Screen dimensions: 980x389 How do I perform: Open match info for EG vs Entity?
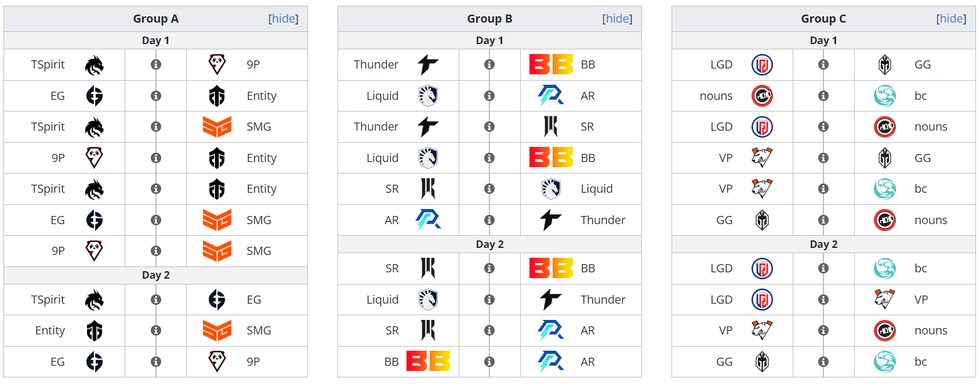[x=156, y=96]
